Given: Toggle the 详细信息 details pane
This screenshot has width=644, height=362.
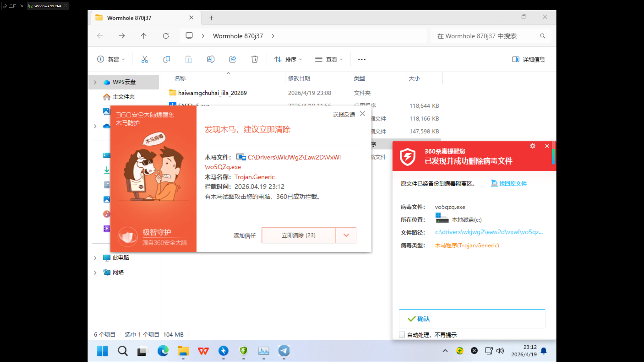Looking at the screenshot, I should point(529,59).
